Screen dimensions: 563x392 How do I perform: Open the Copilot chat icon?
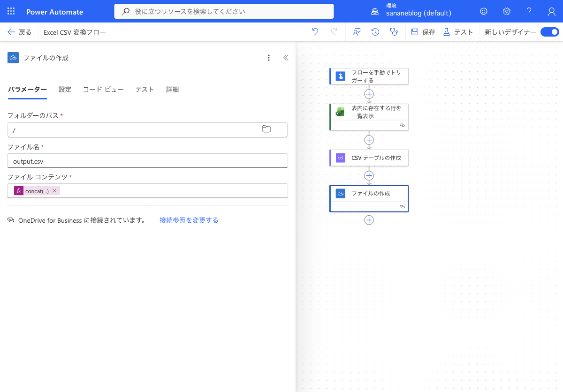coord(357,32)
